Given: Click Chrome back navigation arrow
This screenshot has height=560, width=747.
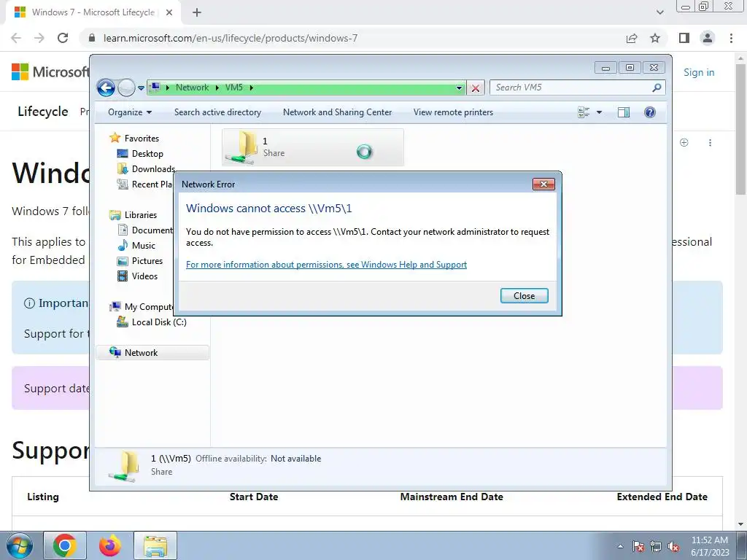Looking at the screenshot, I should pos(16,38).
